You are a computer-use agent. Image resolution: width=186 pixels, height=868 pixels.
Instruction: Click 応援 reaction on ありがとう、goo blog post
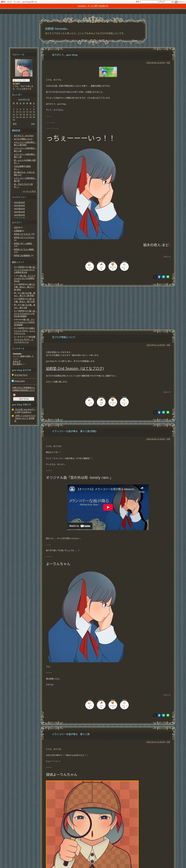point(101,266)
